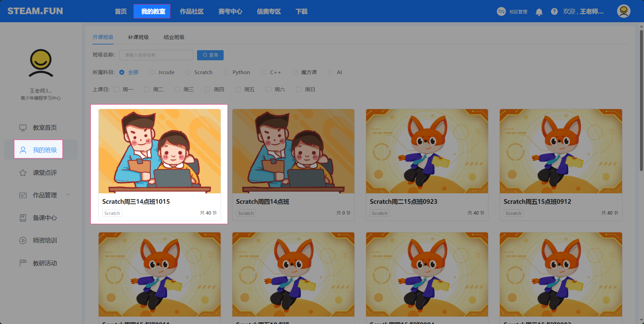644x324 pixels.
Task: Check the 周三 class day checkbox
Action: tap(177, 90)
